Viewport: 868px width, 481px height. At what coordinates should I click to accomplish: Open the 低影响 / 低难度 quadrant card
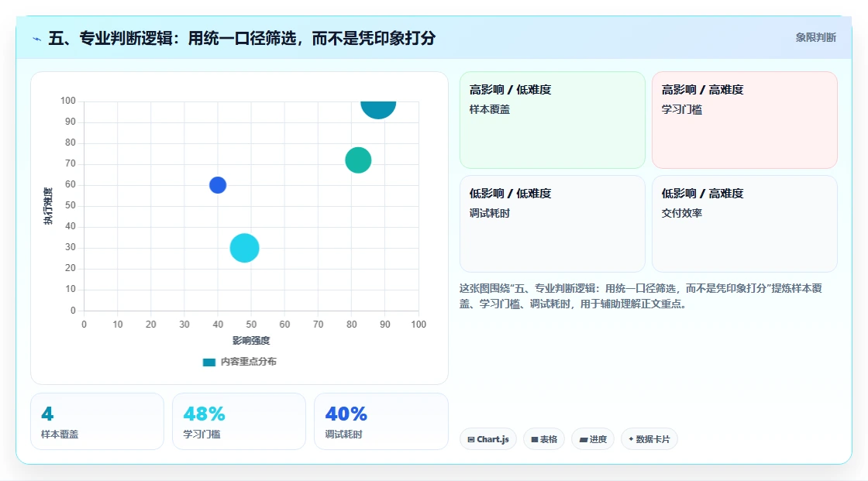(x=553, y=224)
